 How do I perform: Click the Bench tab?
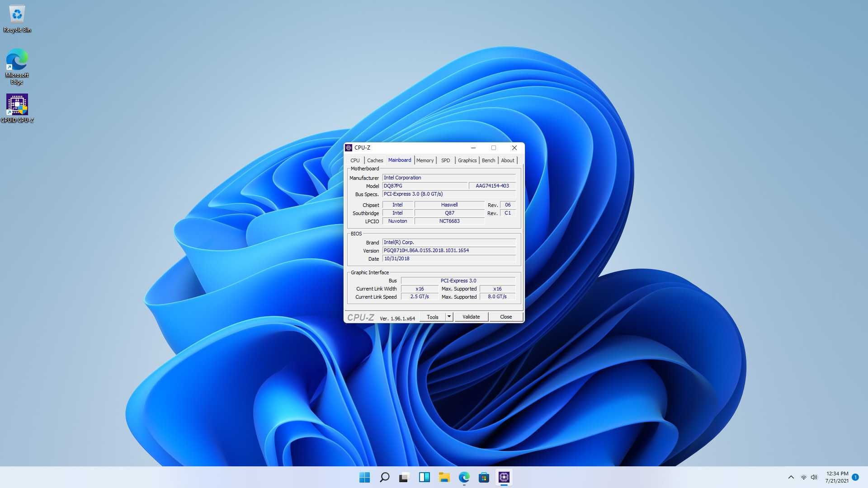488,160
